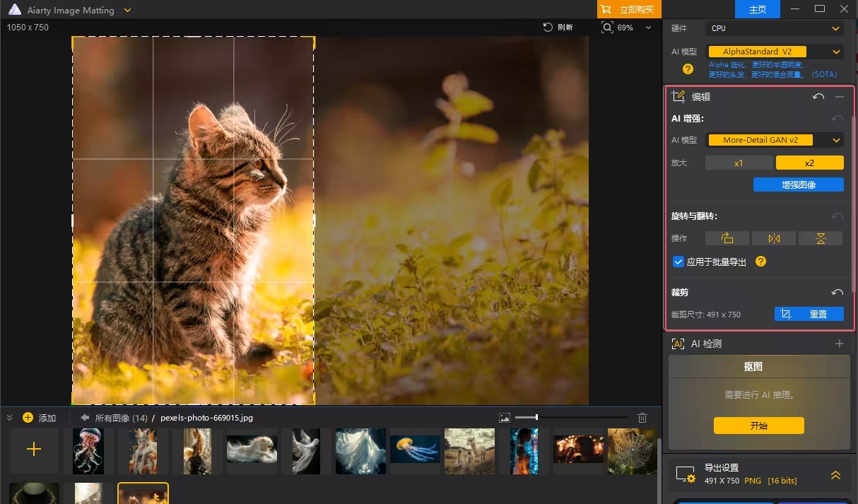Click the yellow 开始 button
The width and height of the screenshot is (858, 504).
point(758,426)
